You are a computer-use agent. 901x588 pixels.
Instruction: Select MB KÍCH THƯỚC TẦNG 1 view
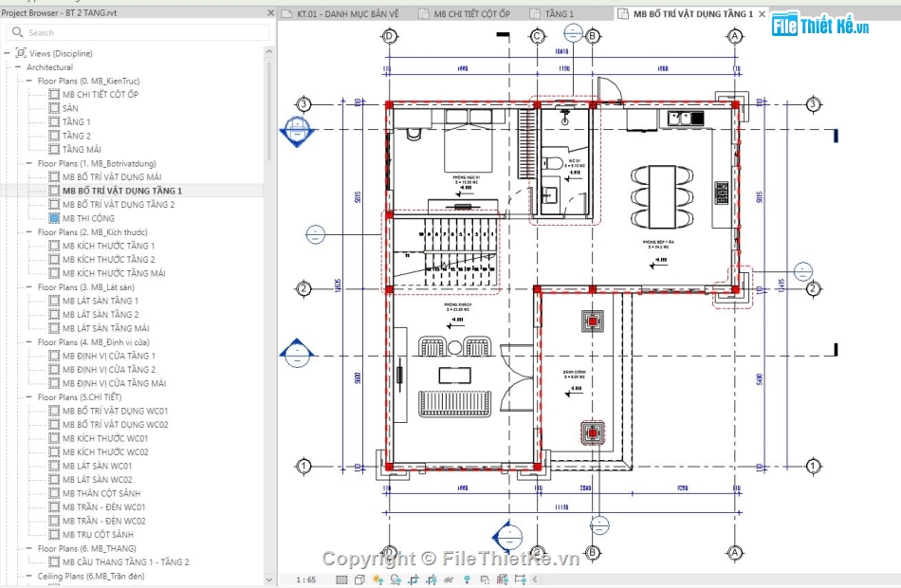click(109, 246)
